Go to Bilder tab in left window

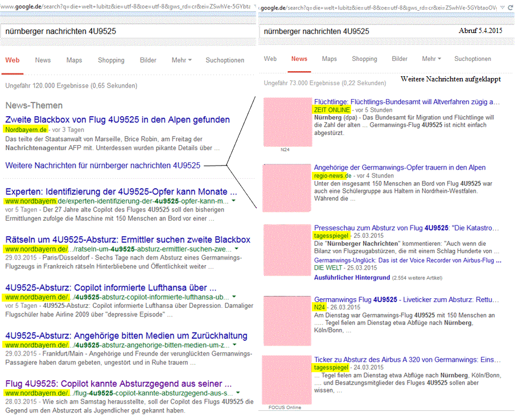click(148, 60)
